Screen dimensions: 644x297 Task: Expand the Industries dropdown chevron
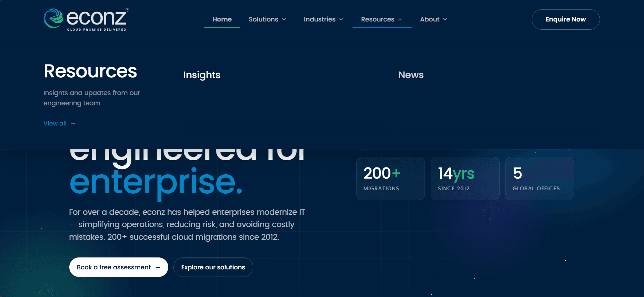point(341,19)
